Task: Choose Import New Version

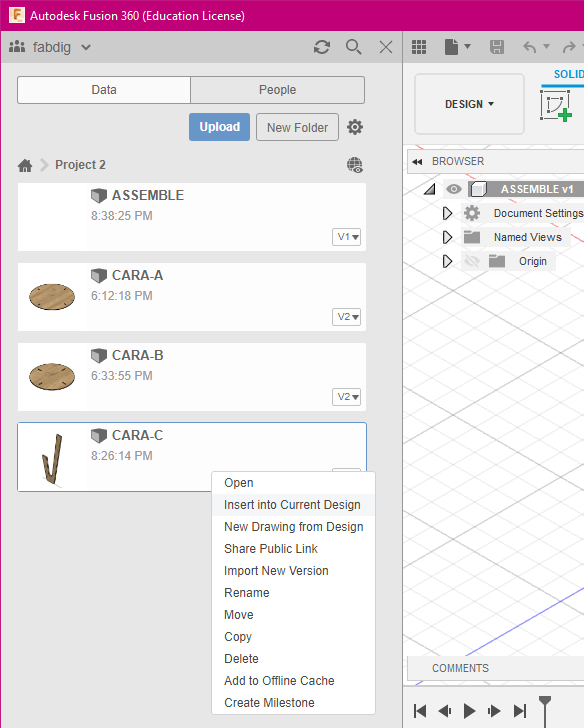Action: (293, 571)
